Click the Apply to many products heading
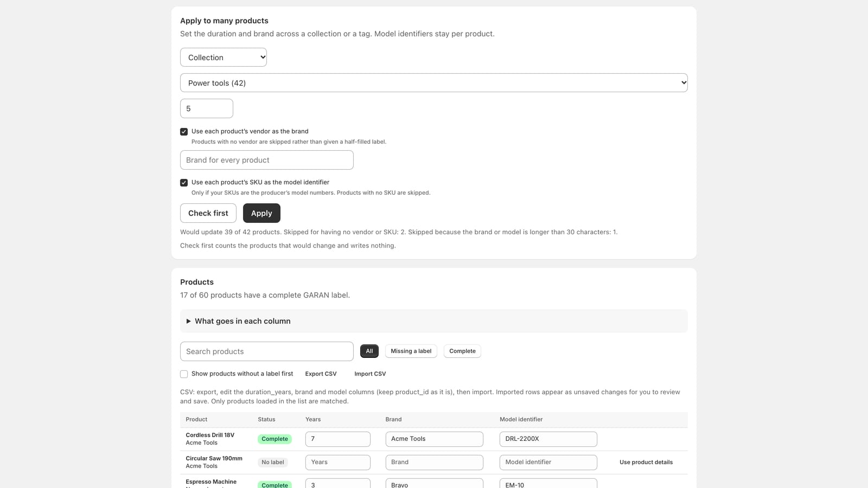The image size is (868, 488). (224, 21)
